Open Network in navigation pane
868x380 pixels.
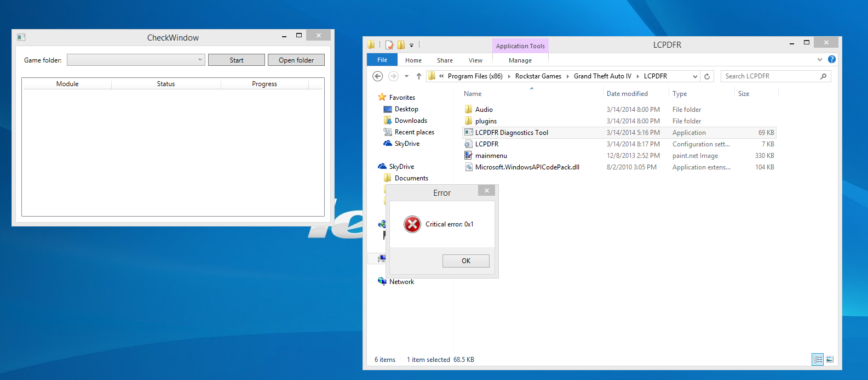click(x=401, y=282)
